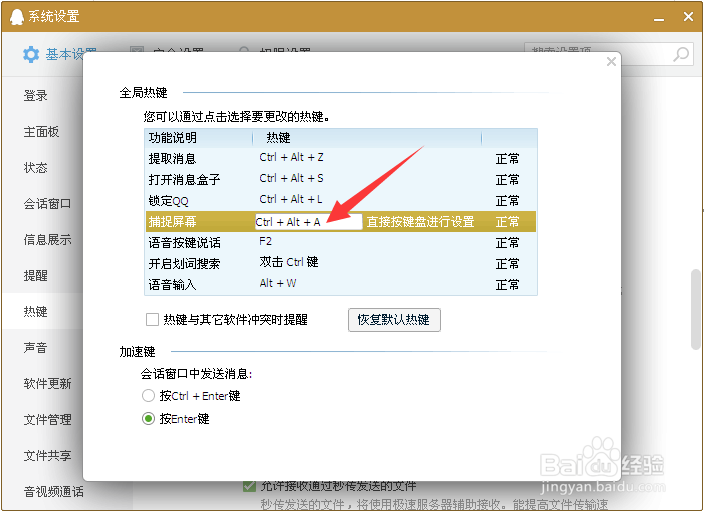Click the gear icon beside 基本设置
This screenshot has width=704, height=512.
click(31, 54)
